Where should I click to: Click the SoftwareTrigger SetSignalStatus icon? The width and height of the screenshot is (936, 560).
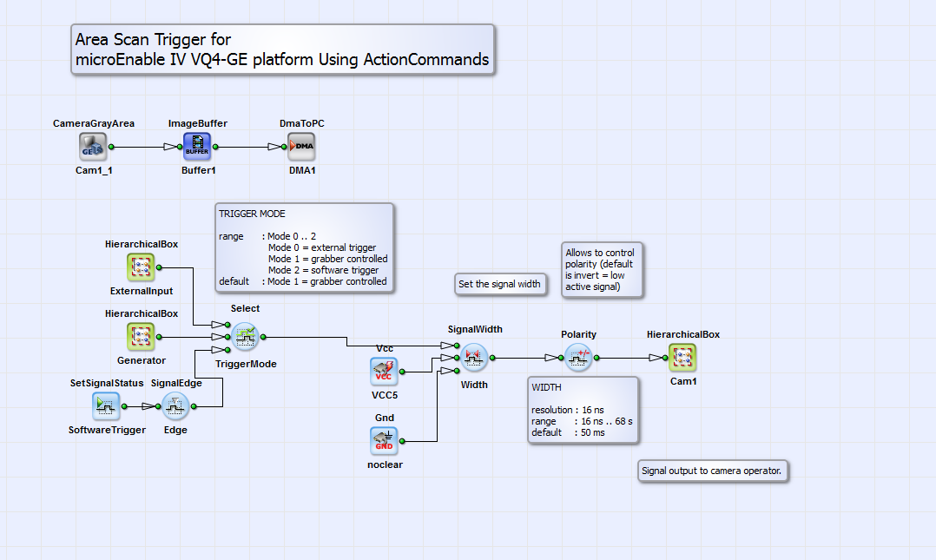pyautogui.click(x=106, y=406)
